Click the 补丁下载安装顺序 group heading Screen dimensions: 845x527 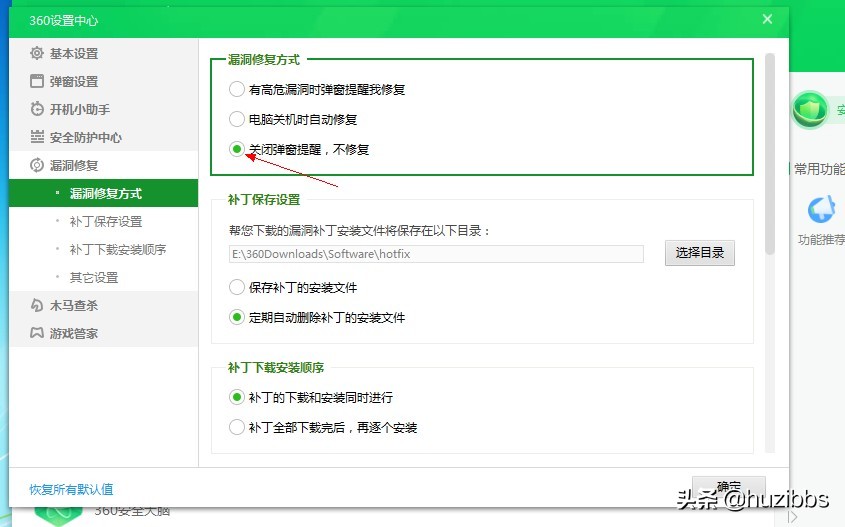(276, 367)
